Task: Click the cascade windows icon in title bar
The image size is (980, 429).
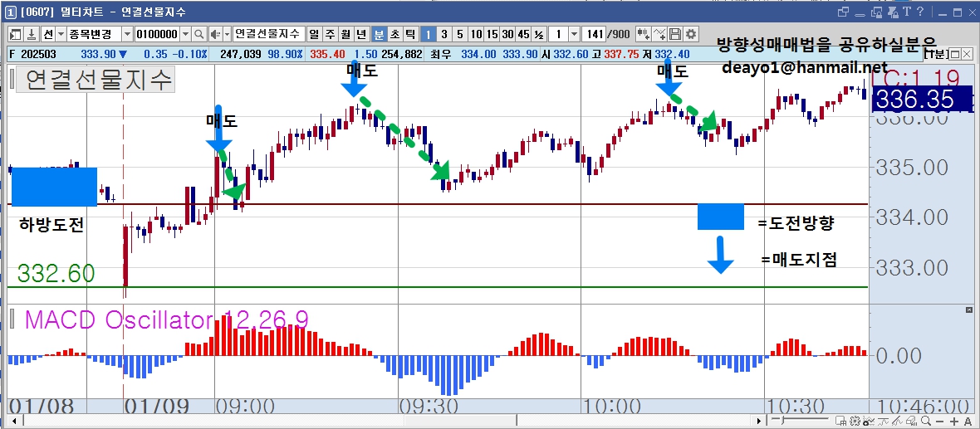Action: point(843,12)
